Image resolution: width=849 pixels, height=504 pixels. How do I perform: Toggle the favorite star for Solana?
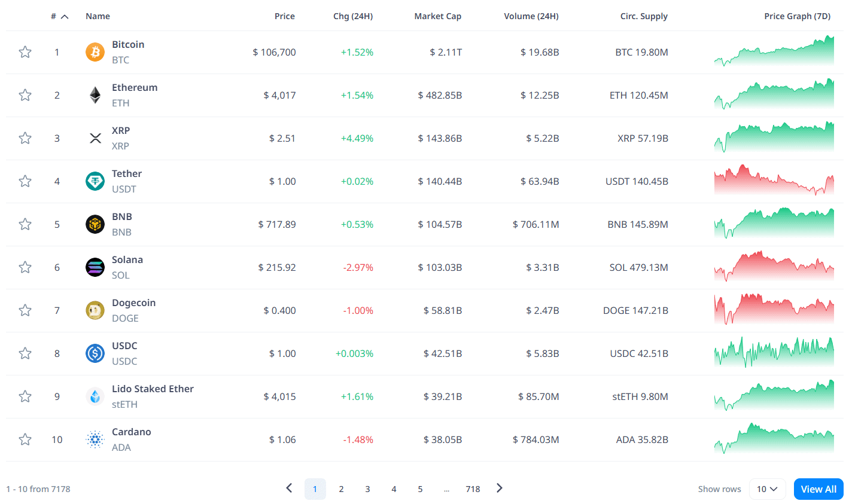click(x=25, y=267)
